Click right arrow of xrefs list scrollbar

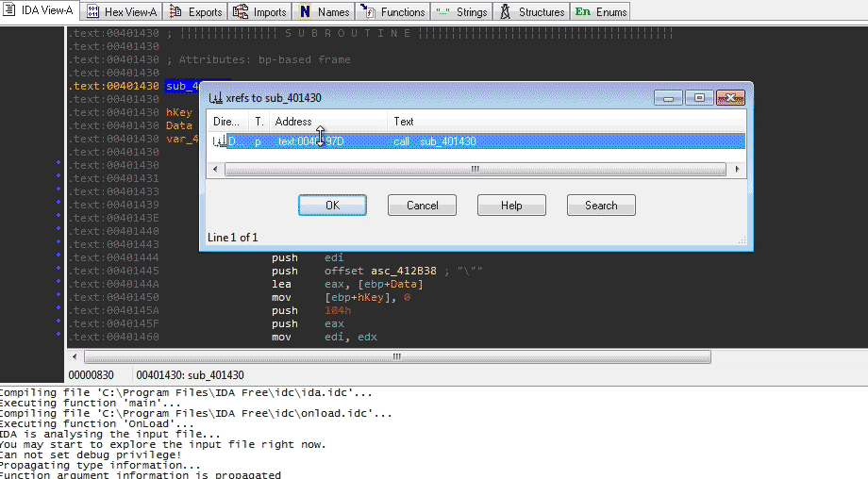[733, 170]
